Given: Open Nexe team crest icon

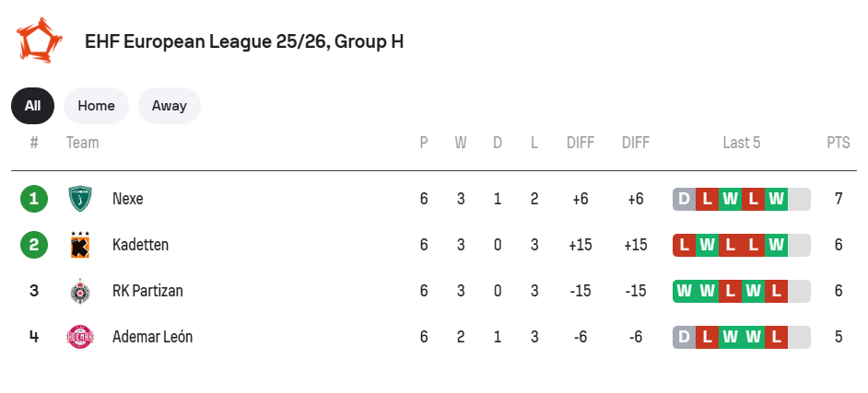Looking at the screenshot, I should pos(80,199).
